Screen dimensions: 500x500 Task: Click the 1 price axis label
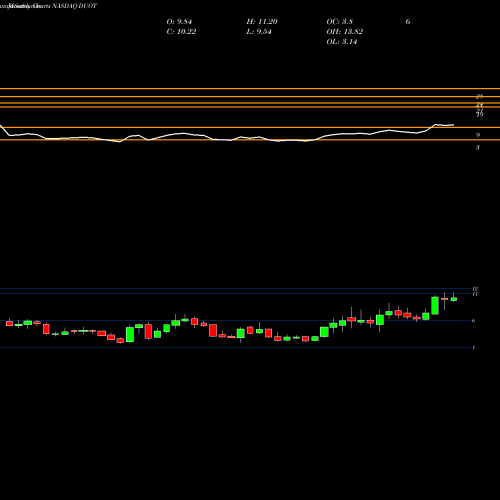[474, 348]
